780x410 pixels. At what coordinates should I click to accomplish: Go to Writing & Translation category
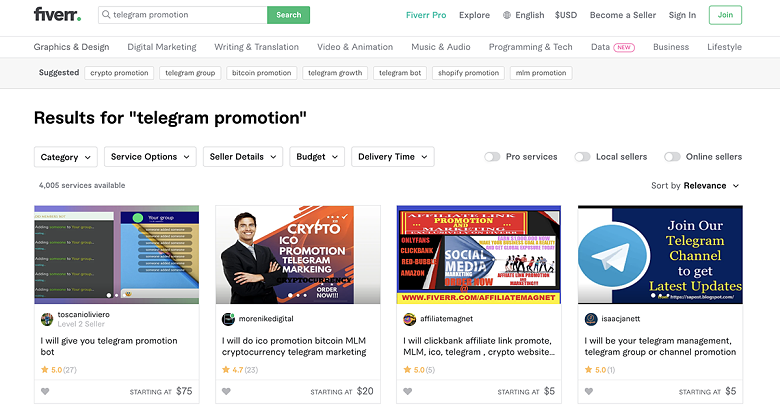coord(257,47)
